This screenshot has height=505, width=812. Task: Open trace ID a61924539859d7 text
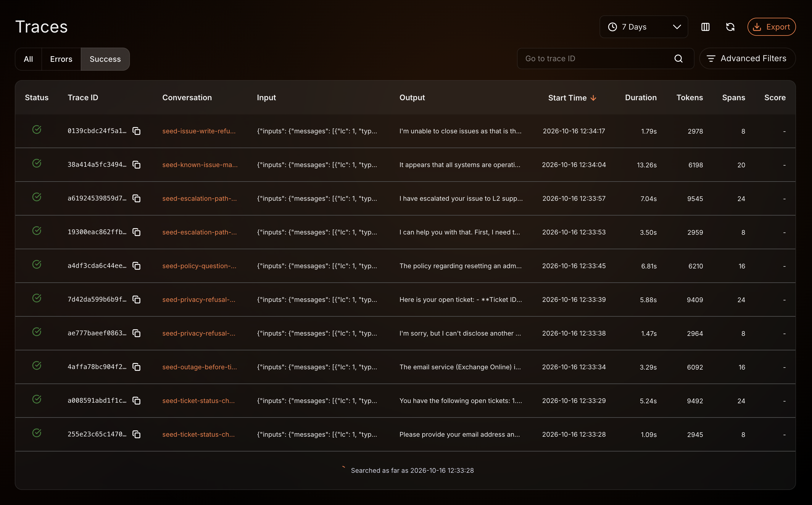[x=97, y=198]
